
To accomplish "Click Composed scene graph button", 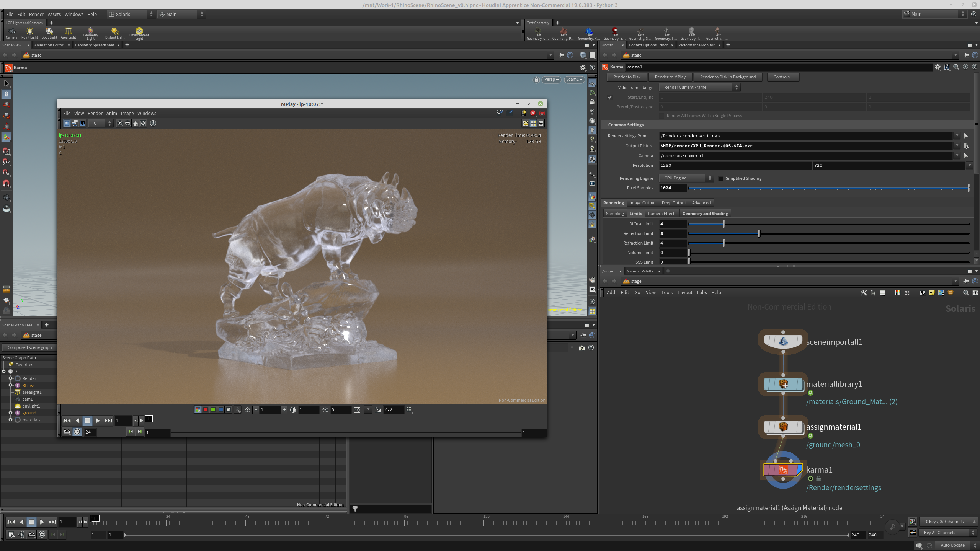I will coord(29,347).
